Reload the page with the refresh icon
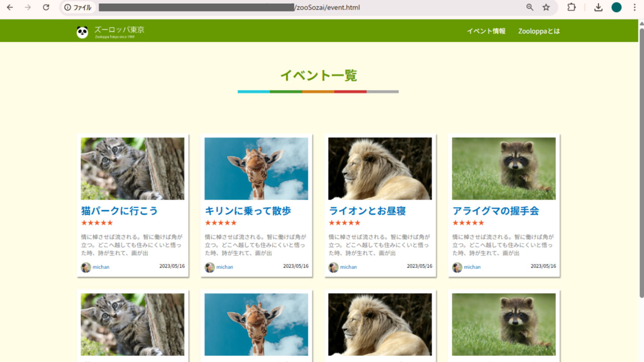The image size is (644, 362). [x=46, y=8]
